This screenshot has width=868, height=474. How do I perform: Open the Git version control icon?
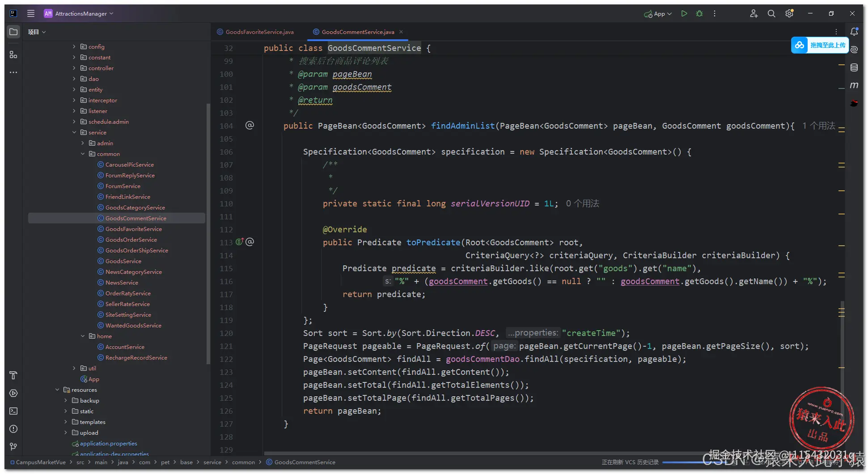[x=13, y=447]
